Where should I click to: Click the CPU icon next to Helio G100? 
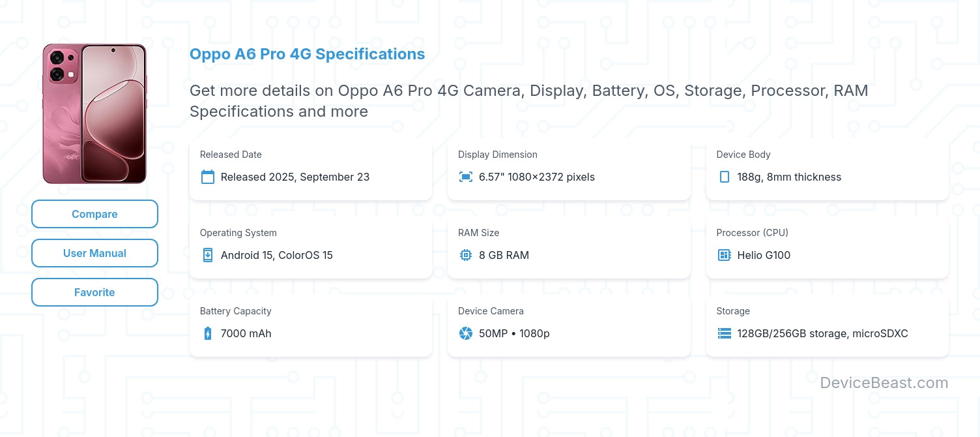[x=725, y=255]
